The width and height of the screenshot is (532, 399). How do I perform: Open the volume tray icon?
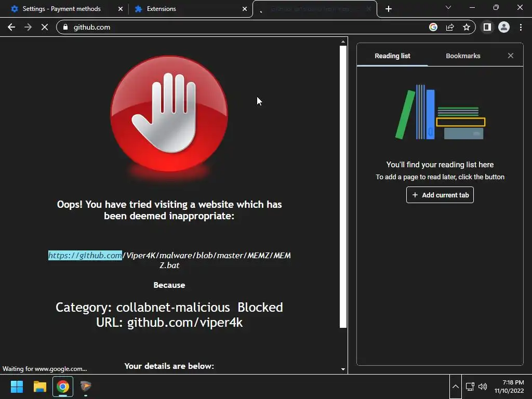(483, 387)
